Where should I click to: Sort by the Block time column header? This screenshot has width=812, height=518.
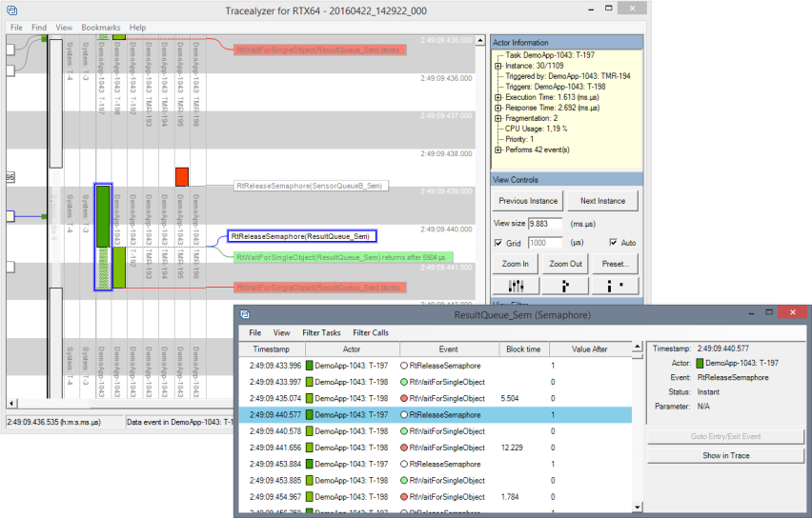[523, 349]
